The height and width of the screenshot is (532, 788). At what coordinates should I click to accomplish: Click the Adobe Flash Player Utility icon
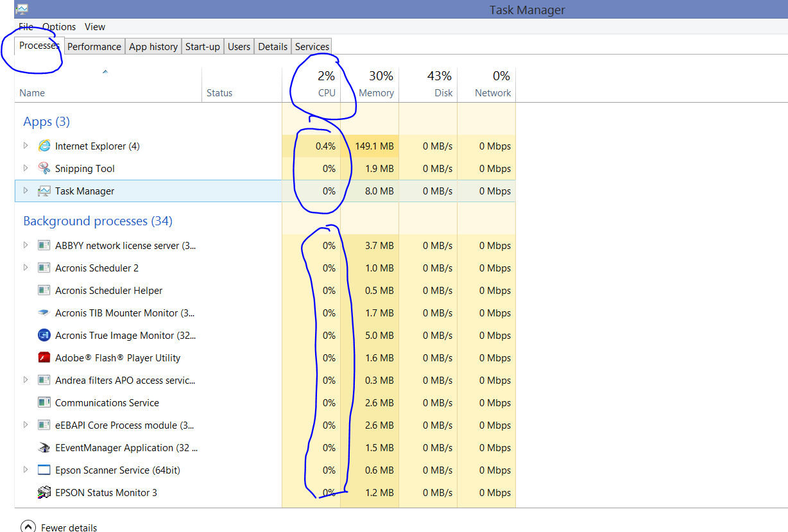[x=44, y=357]
